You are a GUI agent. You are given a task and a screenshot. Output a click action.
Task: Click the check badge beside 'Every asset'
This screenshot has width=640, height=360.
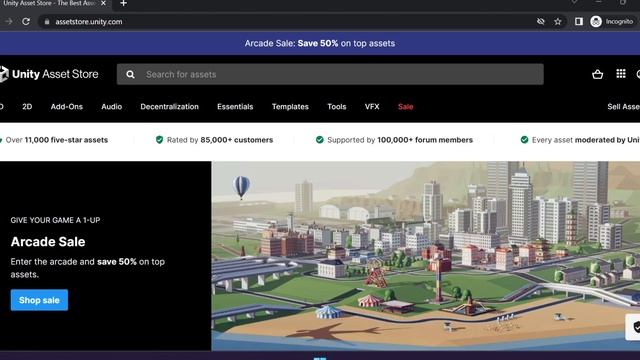(x=524, y=140)
